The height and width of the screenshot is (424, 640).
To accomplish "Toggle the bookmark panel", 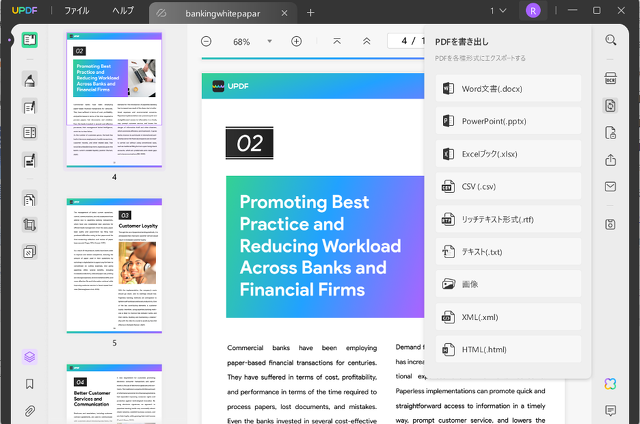I will point(29,384).
